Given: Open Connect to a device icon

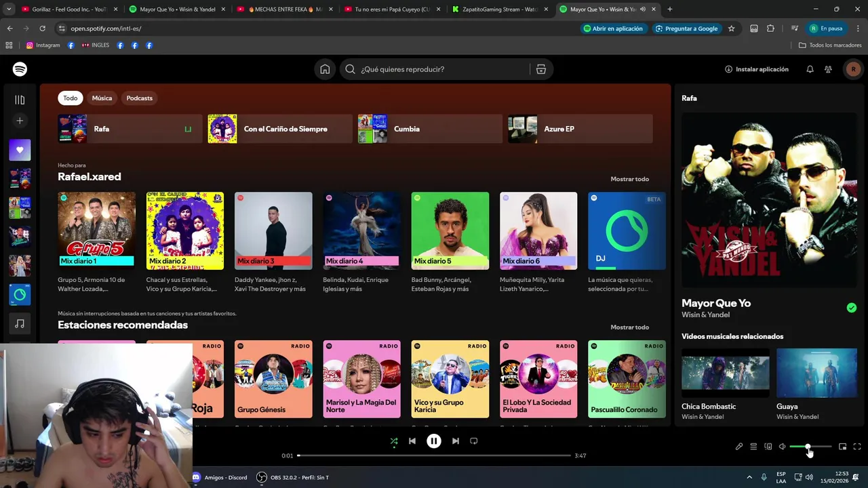Looking at the screenshot, I should [768, 447].
